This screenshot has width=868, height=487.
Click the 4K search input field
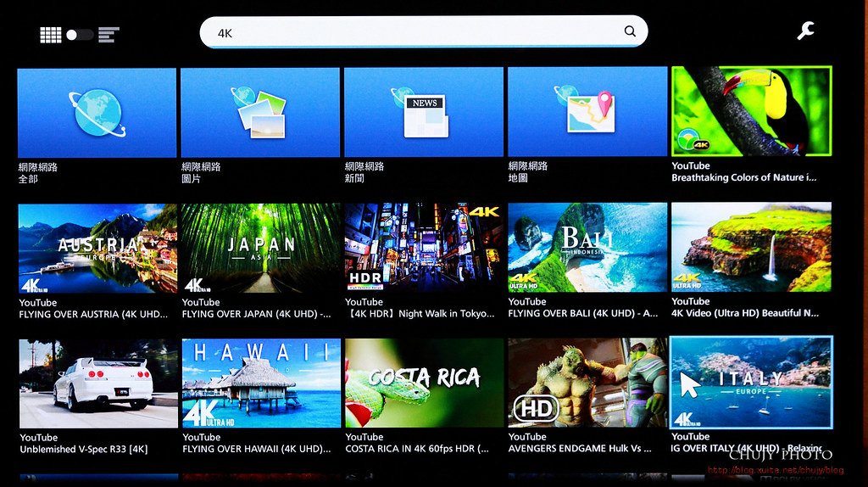click(424, 32)
